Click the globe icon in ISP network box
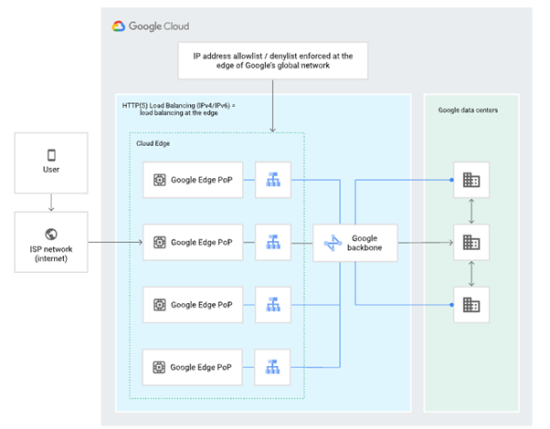 coord(51,234)
